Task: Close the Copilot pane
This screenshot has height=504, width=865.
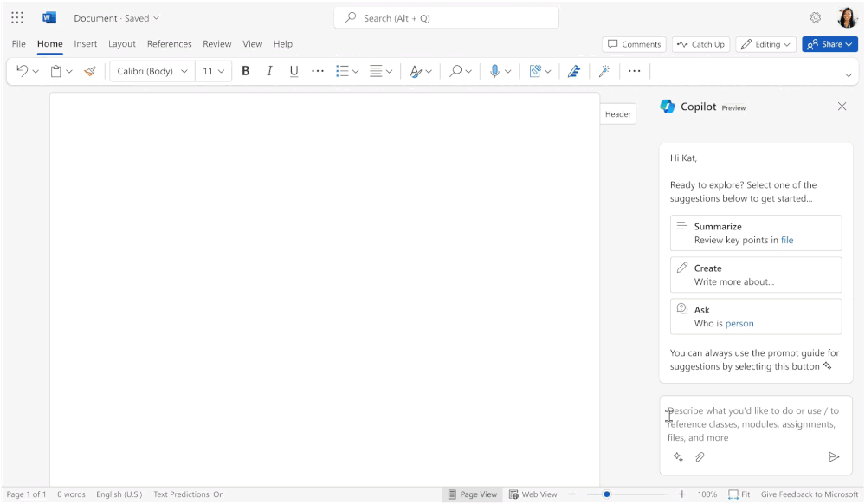Action: point(842,106)
